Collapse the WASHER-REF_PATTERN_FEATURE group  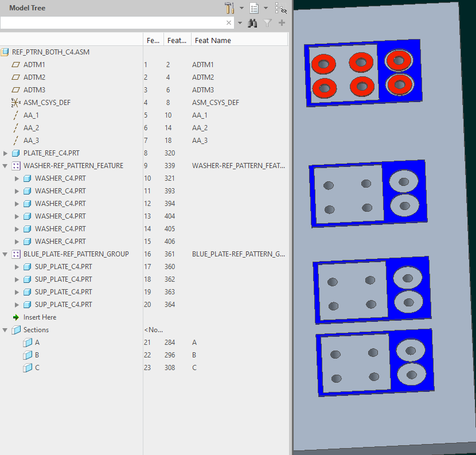(5, 165)
